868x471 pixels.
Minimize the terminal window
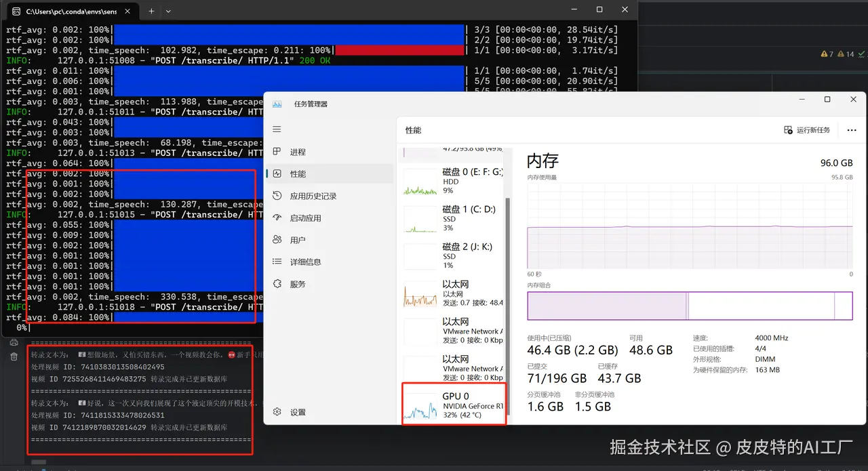[x=574, y=9]
